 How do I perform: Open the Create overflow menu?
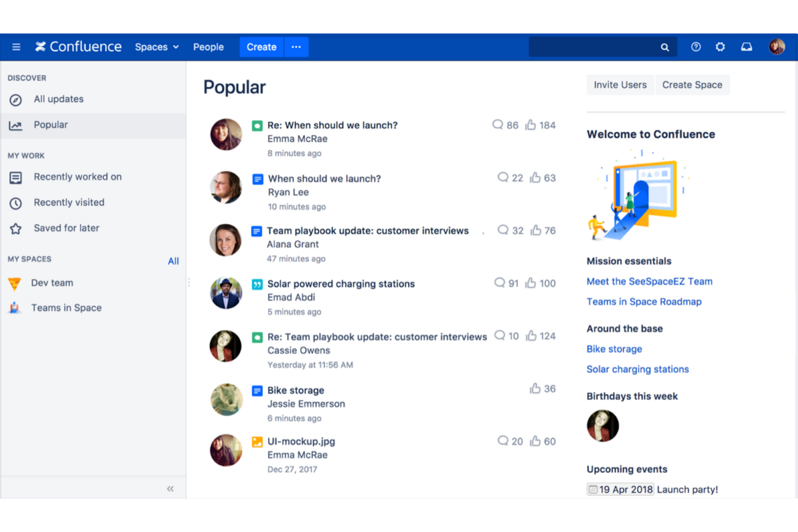[x=296, y=47]
